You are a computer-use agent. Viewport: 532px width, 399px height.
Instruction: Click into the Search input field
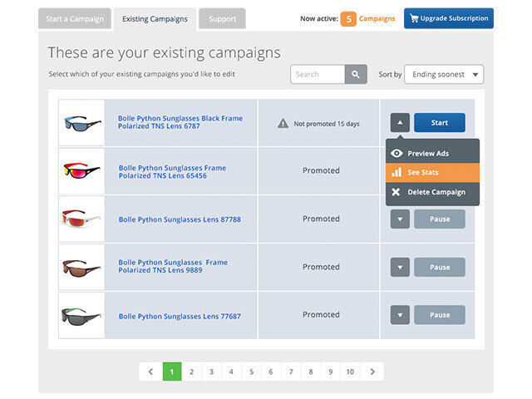[x=318, y=74]
